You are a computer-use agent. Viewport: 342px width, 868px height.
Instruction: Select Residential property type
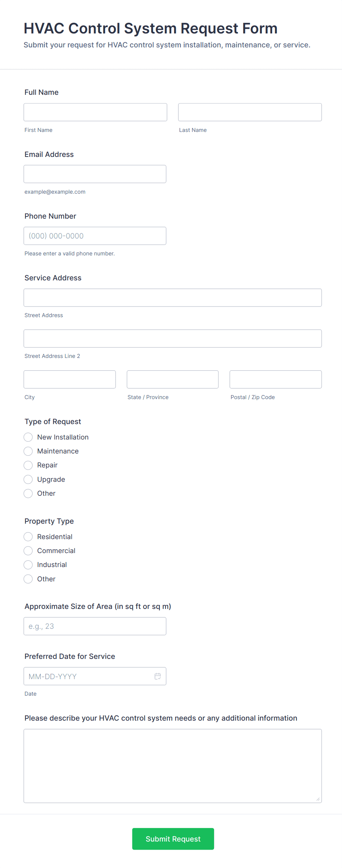[x=28, y=537]
